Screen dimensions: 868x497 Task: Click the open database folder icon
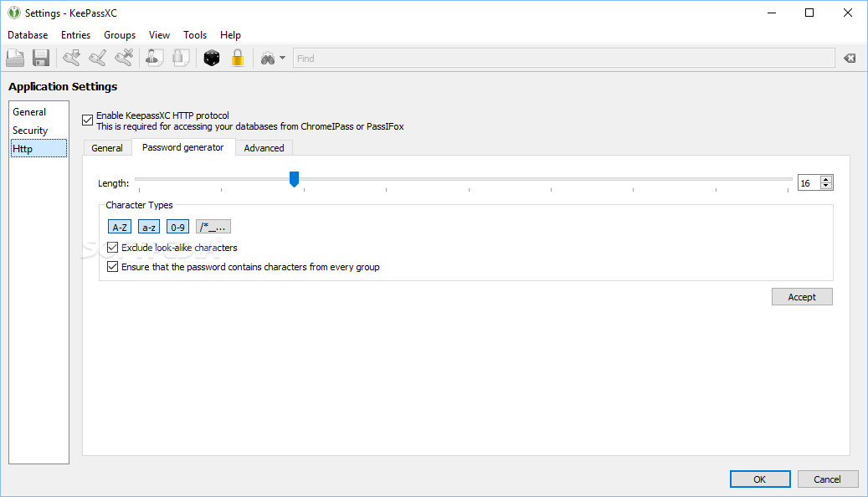(15, 58)
